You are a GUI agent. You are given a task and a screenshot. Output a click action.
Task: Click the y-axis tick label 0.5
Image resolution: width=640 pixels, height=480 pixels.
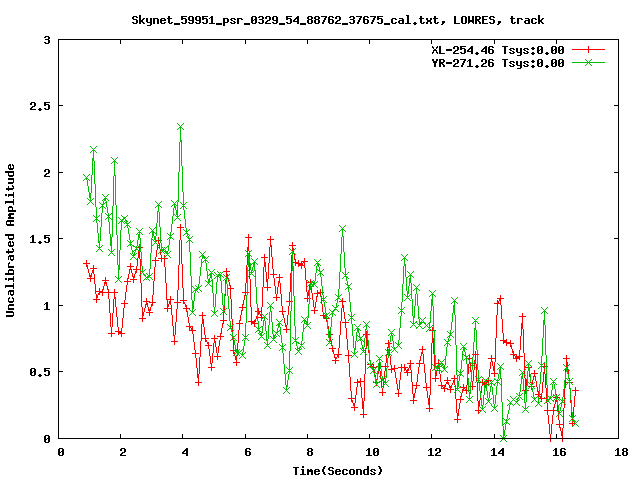40,372
